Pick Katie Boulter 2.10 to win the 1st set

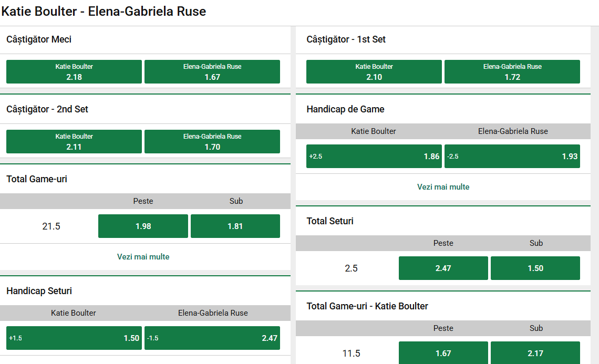(374, 71)
